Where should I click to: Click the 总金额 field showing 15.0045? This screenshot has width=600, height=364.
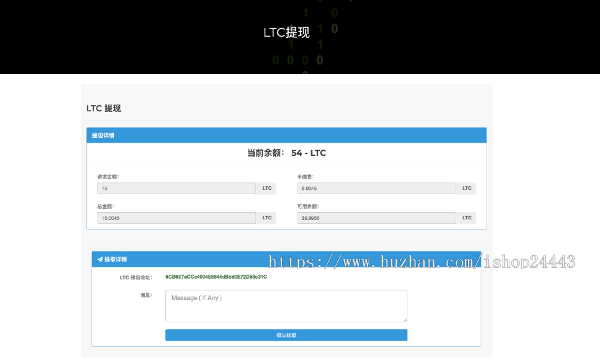177,218
